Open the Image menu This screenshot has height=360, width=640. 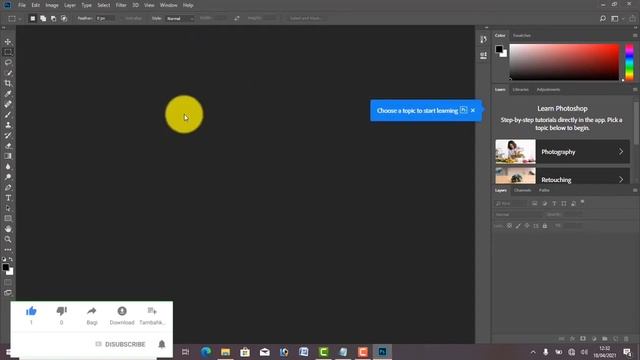[52, 5]
